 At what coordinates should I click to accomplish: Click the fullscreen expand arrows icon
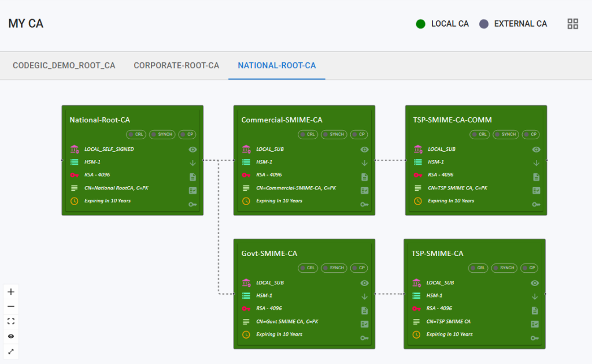point(11,351)
